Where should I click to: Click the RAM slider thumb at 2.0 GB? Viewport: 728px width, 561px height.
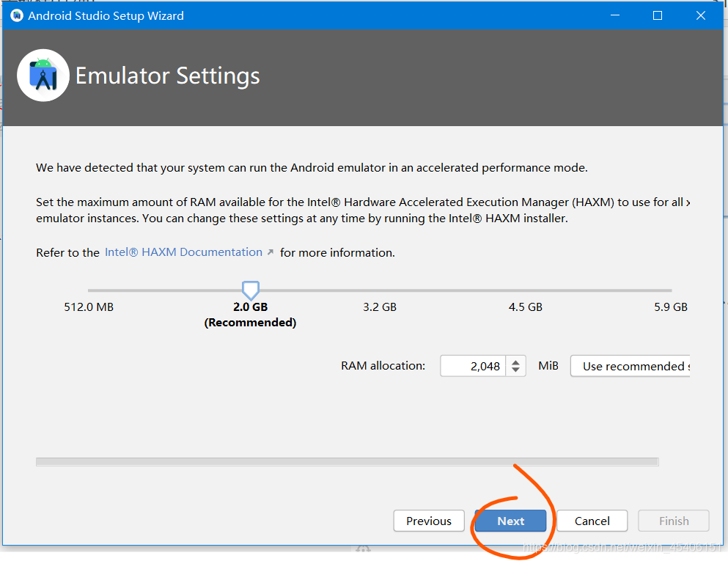[x=250, y=290]
